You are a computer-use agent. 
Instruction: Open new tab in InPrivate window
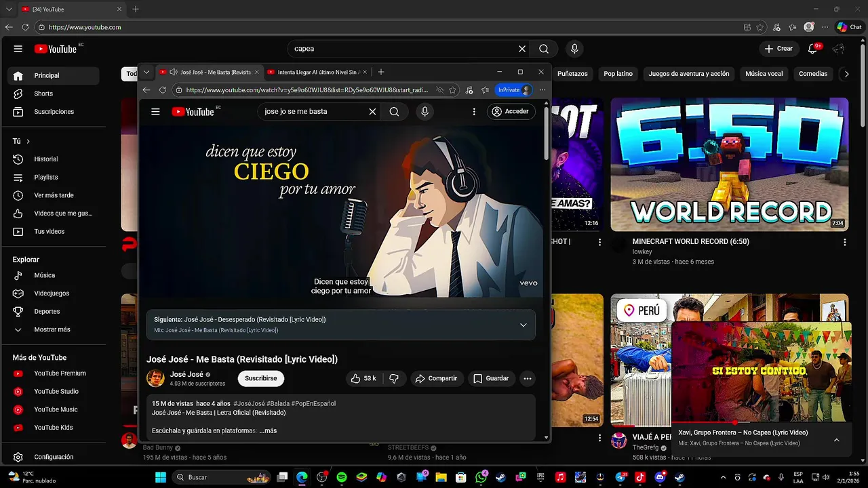click(x=381, y=72)
